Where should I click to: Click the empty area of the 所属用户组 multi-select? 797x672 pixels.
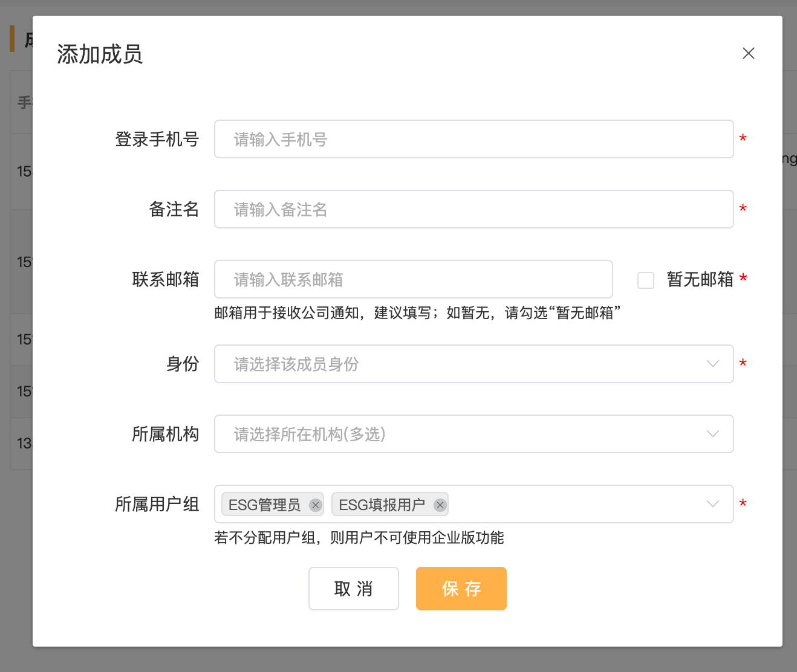click(x=574, y=504)
